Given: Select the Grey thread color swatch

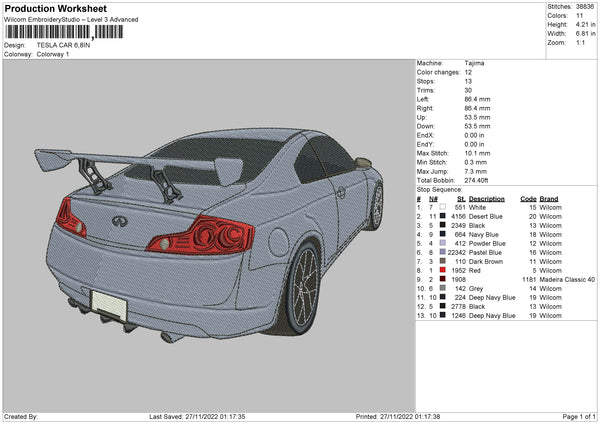Looking at the screenshot, I should point(443,288).
